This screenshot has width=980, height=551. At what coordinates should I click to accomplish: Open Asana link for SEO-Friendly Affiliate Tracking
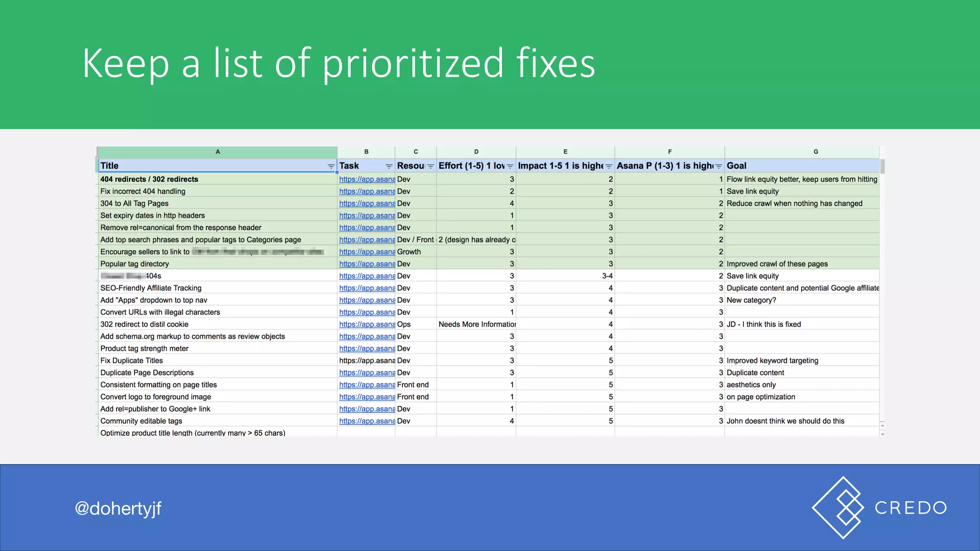coord(367,288)
